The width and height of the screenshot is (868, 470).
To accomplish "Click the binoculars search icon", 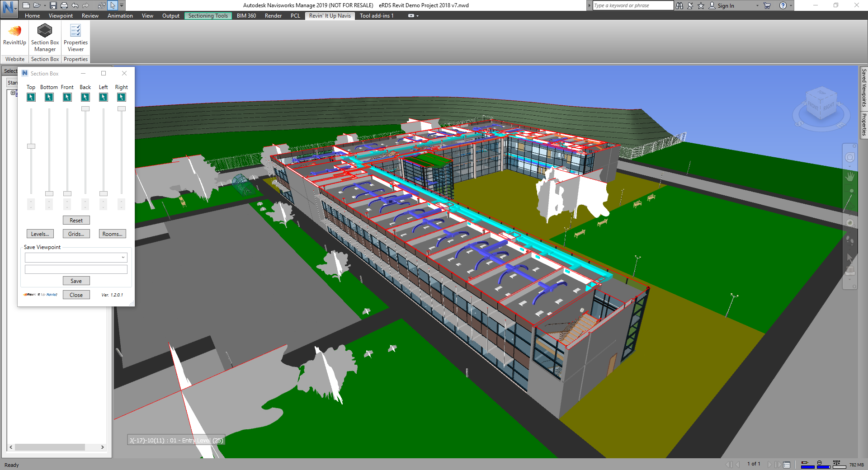I will [x=679, y=5].
